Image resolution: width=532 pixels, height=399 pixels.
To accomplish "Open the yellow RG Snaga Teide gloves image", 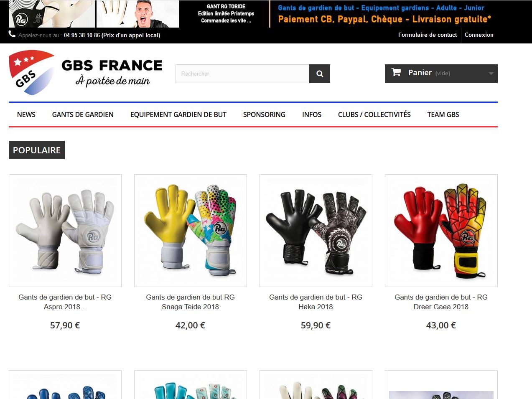I will point(191,231).
